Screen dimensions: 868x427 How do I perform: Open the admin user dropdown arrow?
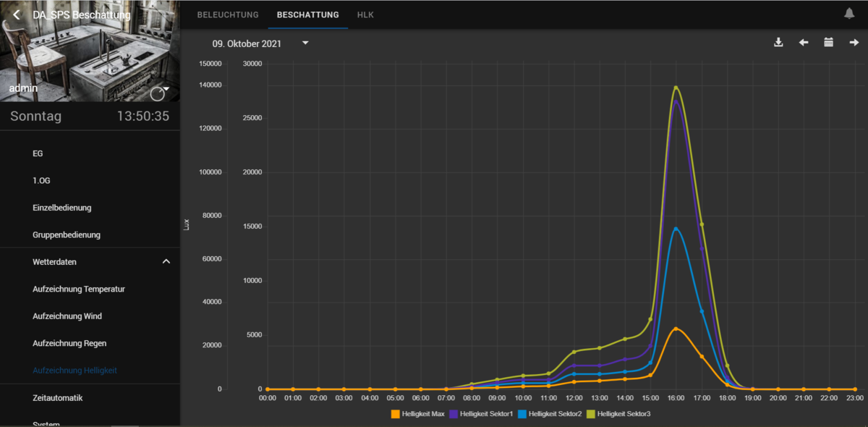tap(167, 89)
